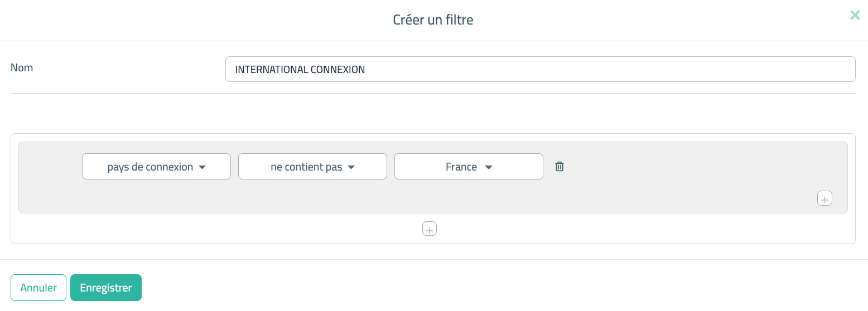Open the pays de connexion field dropdown
The width and height of the screenshot is (868, 311).
(x=151, y=167)
